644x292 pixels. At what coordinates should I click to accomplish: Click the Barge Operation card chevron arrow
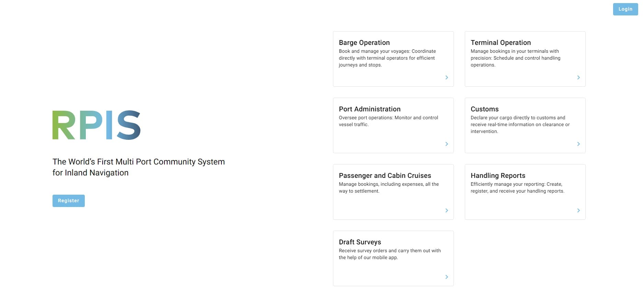pyautogui.click(x=447, y=77)
